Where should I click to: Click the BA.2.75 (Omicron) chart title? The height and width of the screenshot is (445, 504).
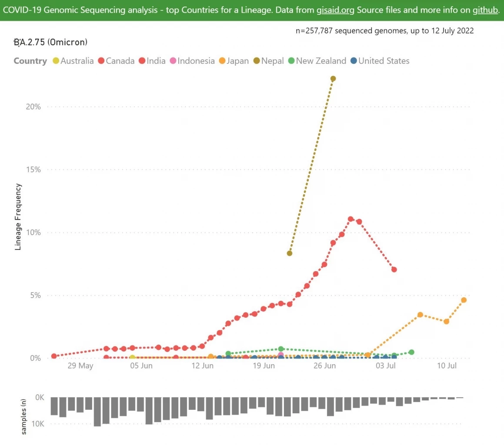[x=51, y=42]
